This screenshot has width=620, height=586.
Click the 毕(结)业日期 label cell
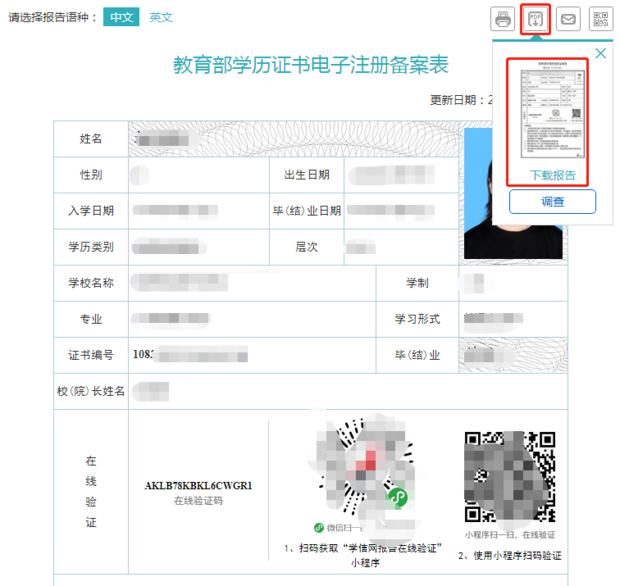point(307,211)
